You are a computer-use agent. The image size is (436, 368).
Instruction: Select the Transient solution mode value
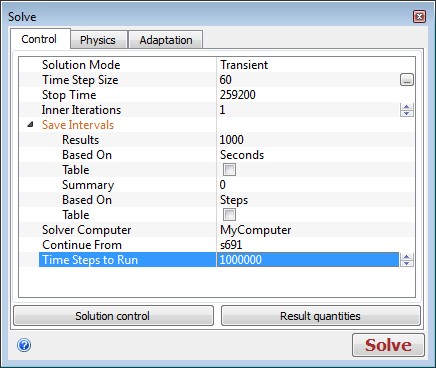coord(244,65)
